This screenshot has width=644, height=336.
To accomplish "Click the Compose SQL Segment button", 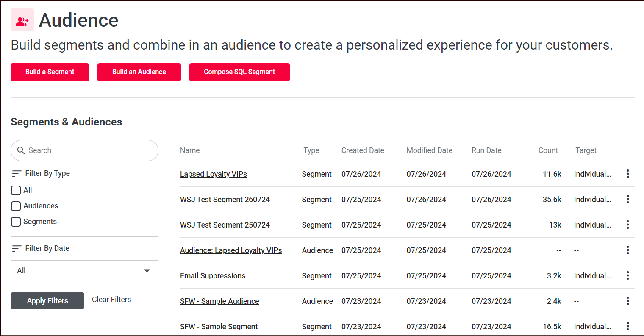I will pos(239,72).
